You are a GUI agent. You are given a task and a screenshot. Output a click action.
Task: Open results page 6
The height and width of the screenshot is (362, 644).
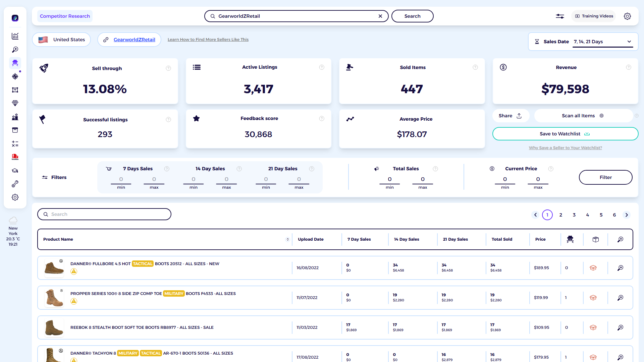pos(614,215)
